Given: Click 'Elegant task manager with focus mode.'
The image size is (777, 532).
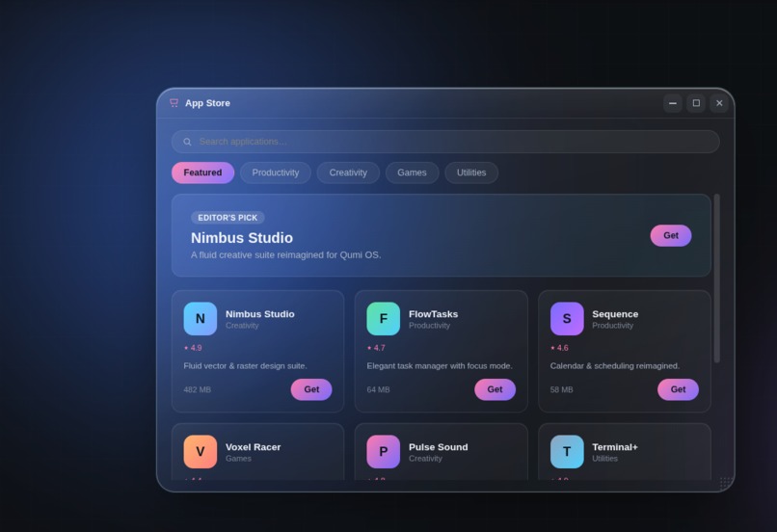Looking at the screenshot, I should pos(440,366).
